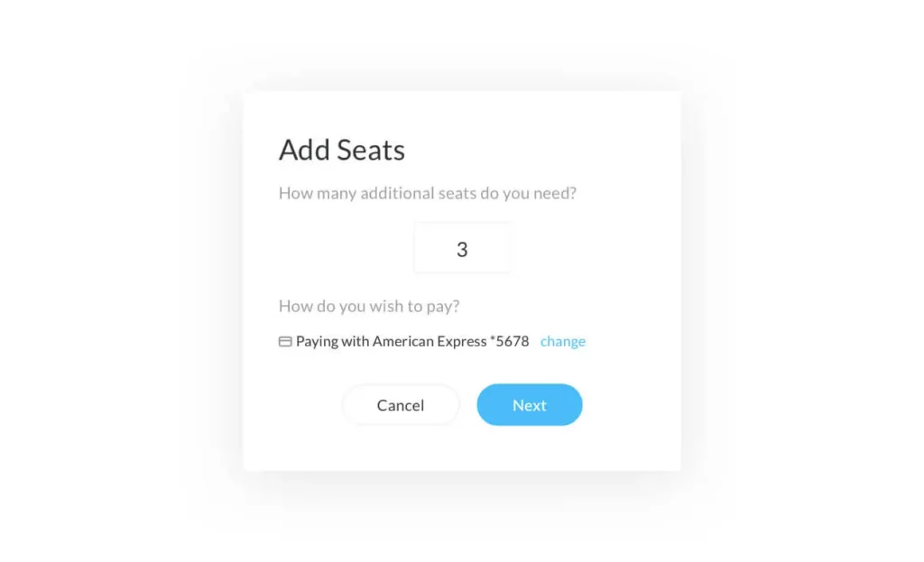
Task: Proceed to the next step with Next
Action: pyautogui.click(x=530, y=405)
